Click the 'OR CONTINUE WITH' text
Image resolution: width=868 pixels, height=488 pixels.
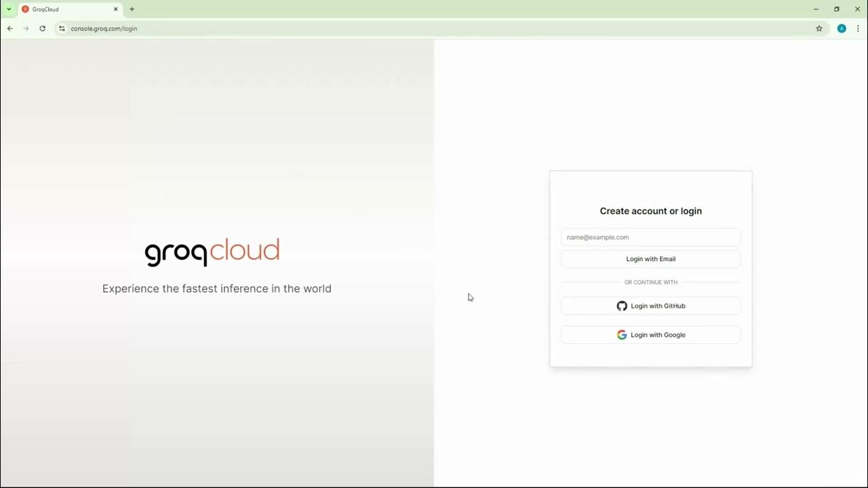650,282
